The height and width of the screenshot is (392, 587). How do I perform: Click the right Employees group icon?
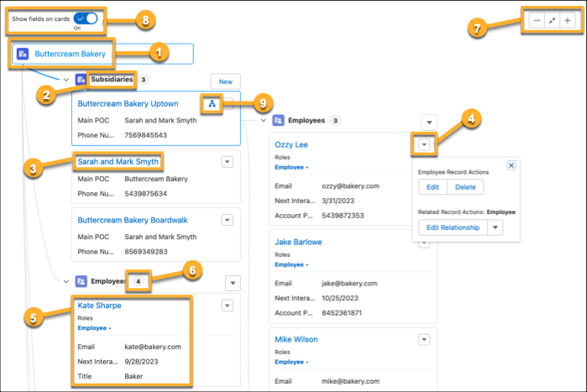click(278, 121)
